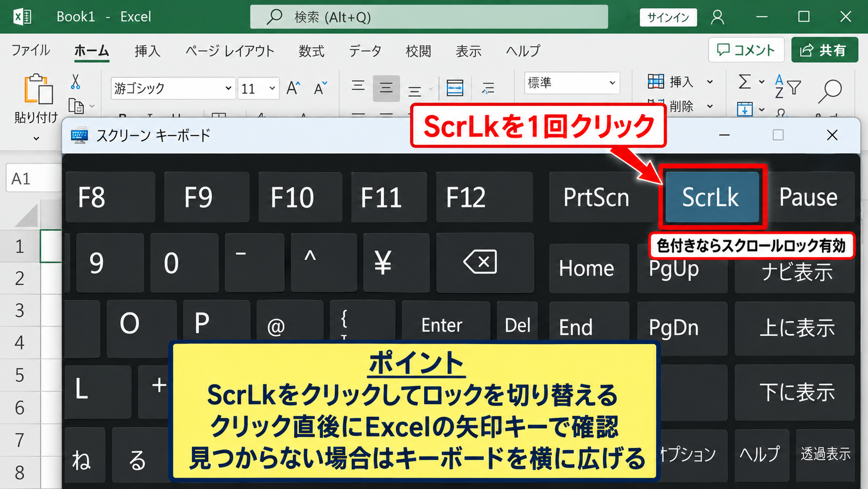Open the 校閲 tab
868x489 pixels.
pos(418,50)
